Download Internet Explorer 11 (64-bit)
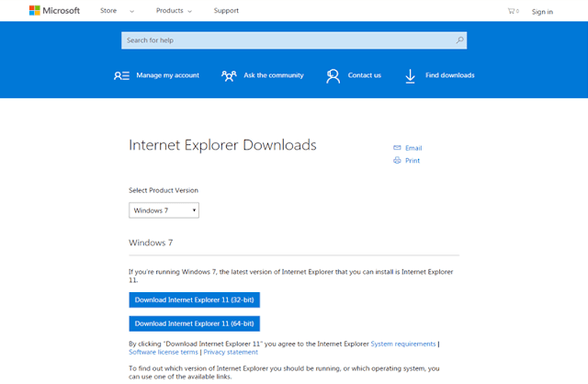Image resolution: width=588 pixels, height=384 pixels. coord(194,323)
